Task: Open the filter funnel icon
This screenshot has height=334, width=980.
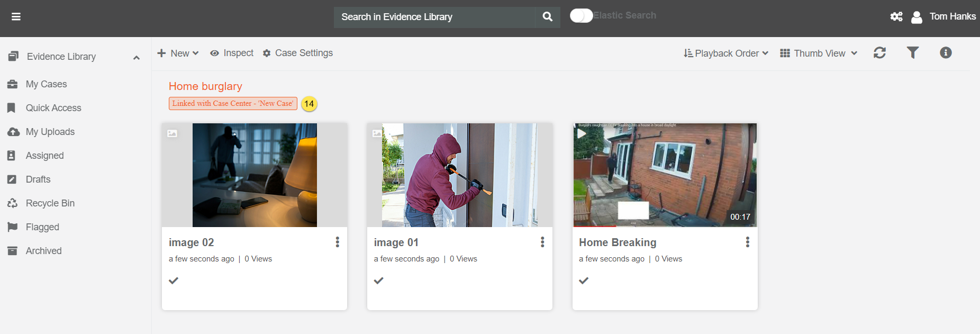Action: [913, 53]
